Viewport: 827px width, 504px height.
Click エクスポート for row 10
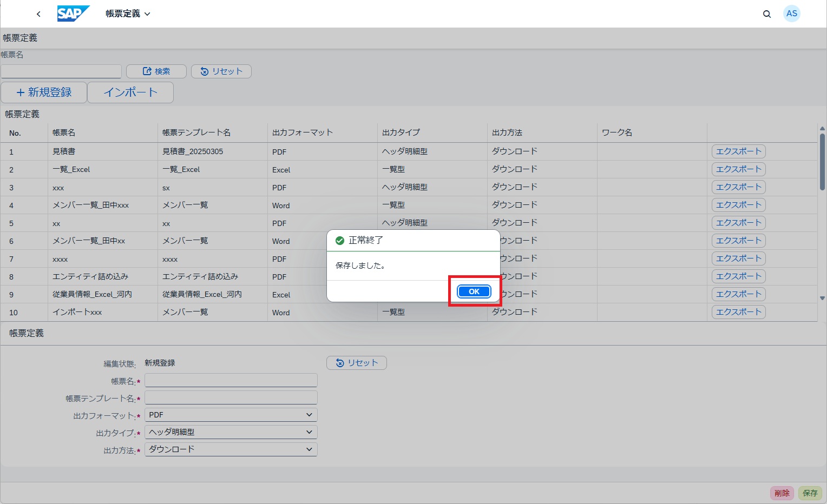pos(738,312)
